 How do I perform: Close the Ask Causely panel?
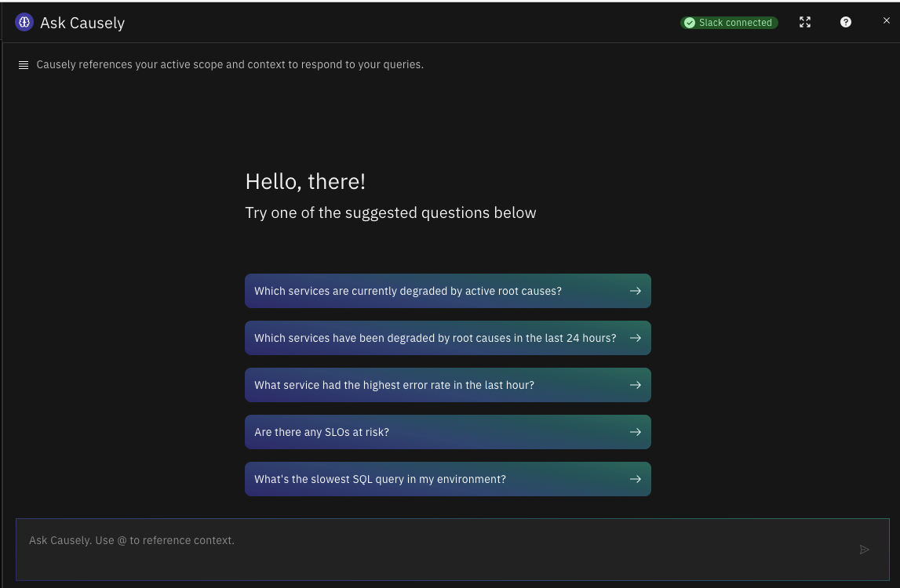[x=886, y=20]
